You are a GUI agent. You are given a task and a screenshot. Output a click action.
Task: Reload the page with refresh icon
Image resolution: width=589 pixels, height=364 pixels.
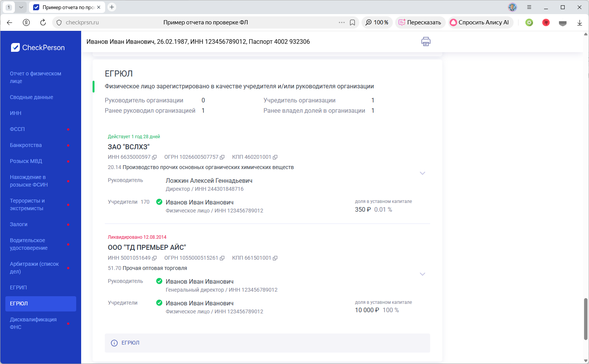tap(43, 22)
